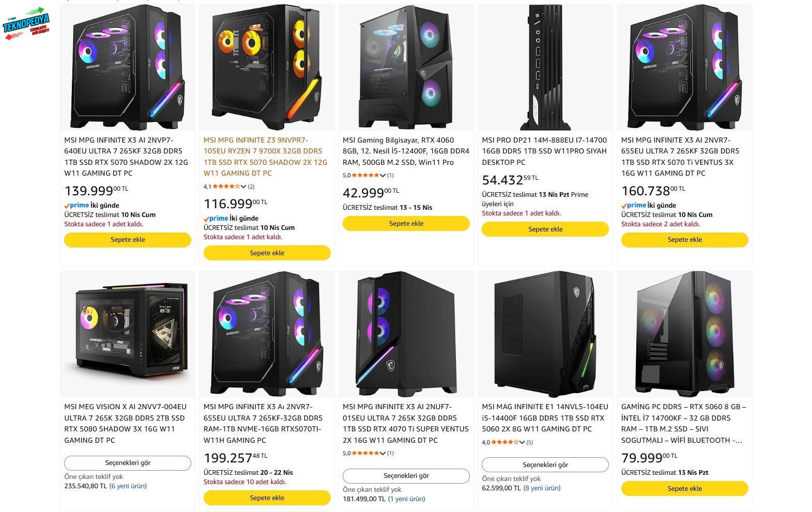Click the Teknopedya logo
Screen dimensions: 812x512
(x=26, y=24)
